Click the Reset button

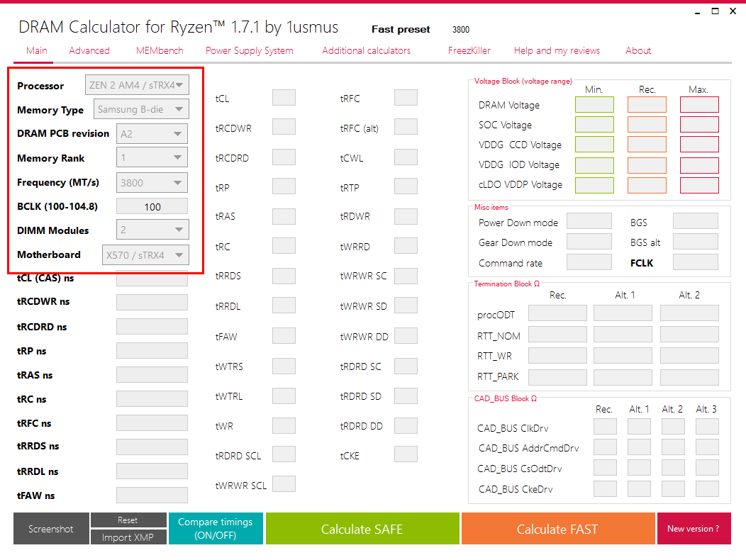point(128,520)
